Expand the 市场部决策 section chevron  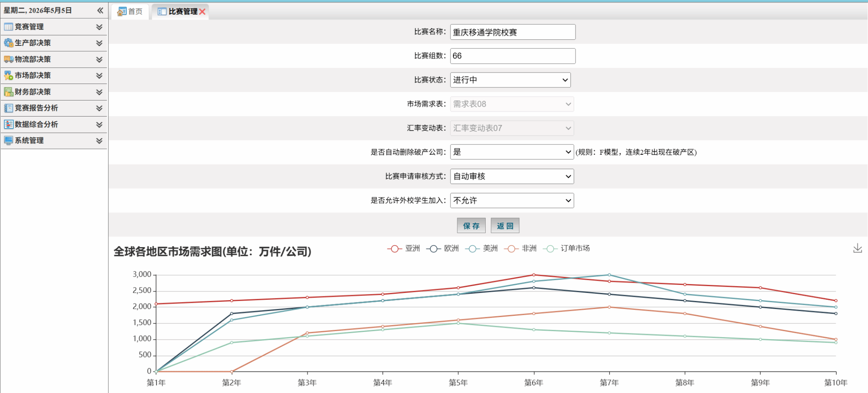99,75
